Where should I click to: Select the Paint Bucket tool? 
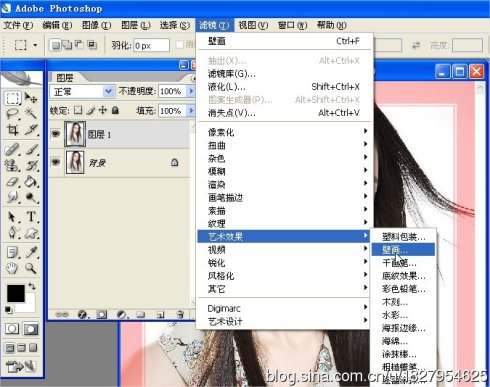coord(31,182)
